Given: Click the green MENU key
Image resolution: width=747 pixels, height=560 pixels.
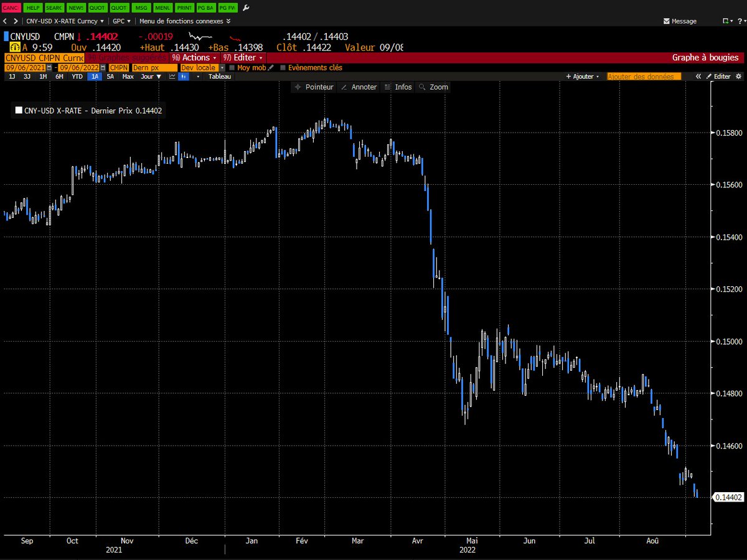Looking at the screenshot, I should point(162,7).
